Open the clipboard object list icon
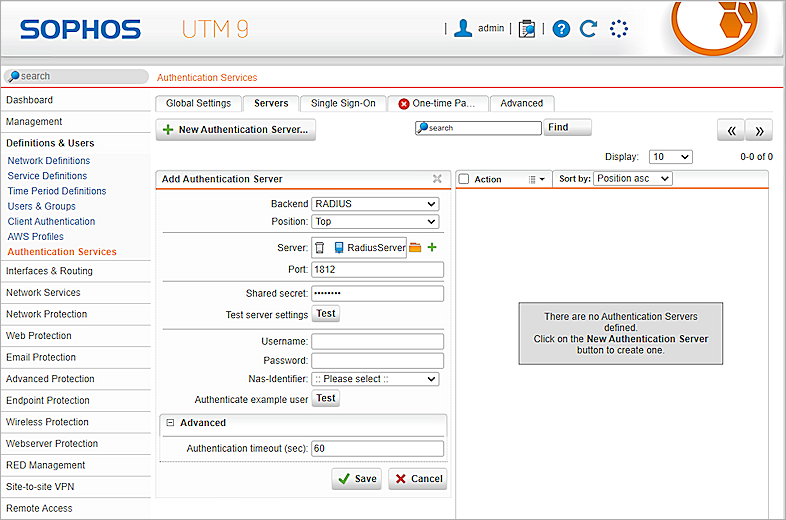This screenshot has height=520, width=786. 527,29
